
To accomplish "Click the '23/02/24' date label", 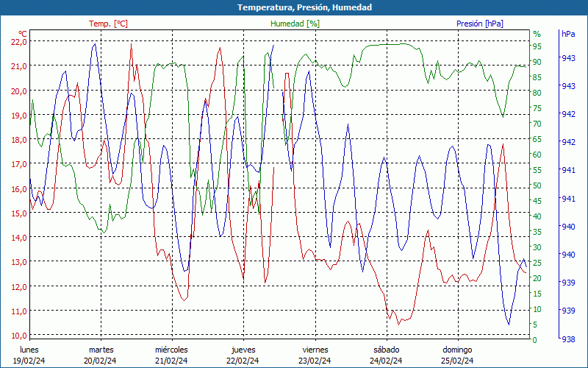I will pyautogui.click(x=315, y=361).
